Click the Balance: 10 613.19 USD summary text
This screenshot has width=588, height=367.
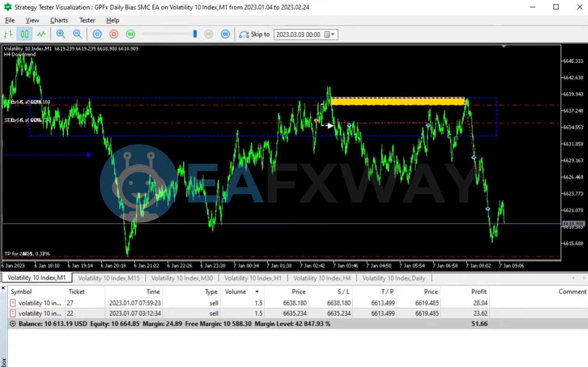(x=53, y=324)
